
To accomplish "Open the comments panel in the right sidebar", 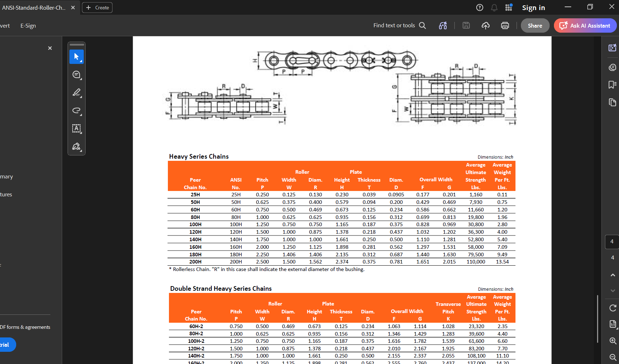I will 613,67.
